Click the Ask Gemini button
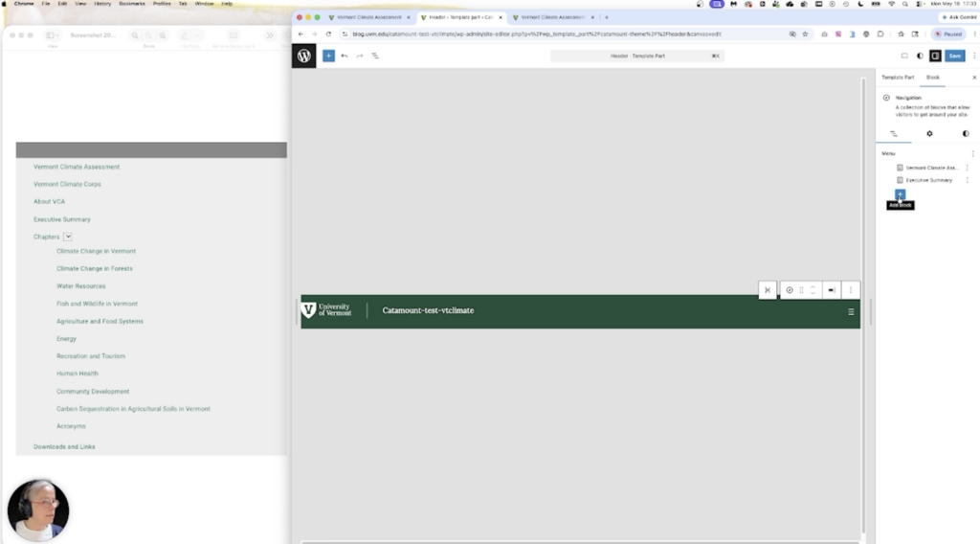The image size is (980, 544). coord(959,17)
